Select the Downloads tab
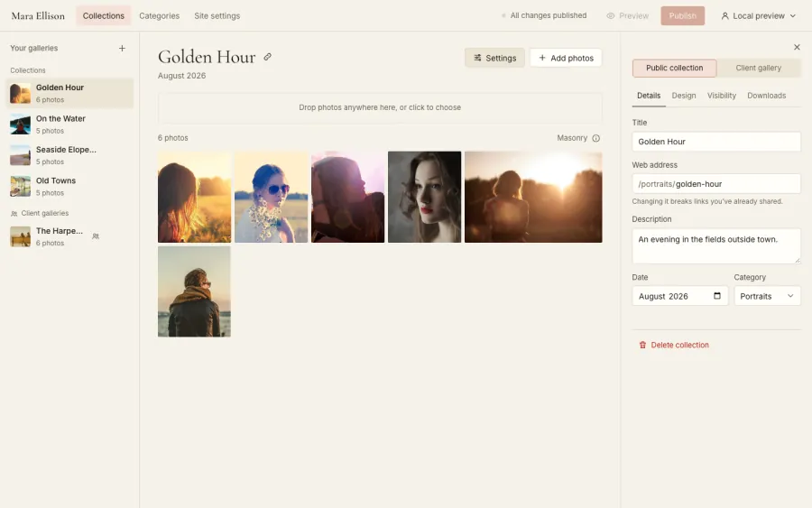This screenshot has width=812, height=508. coord(766,96)
